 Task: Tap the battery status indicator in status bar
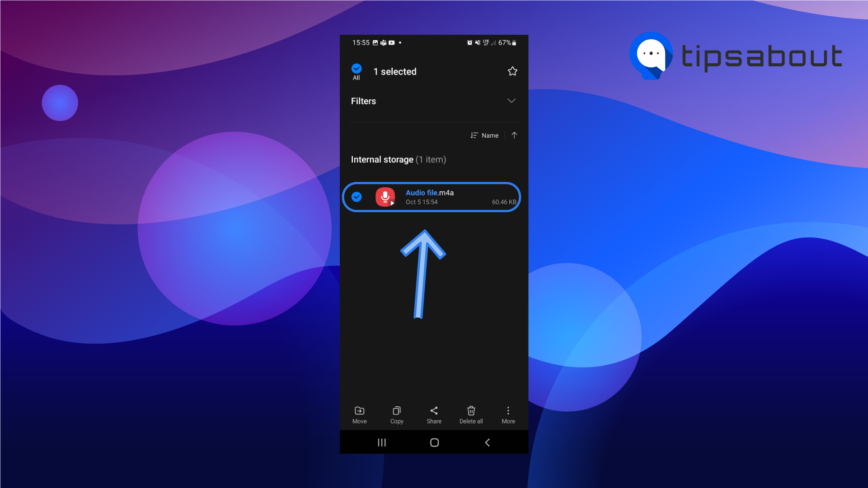click(510, 42)
